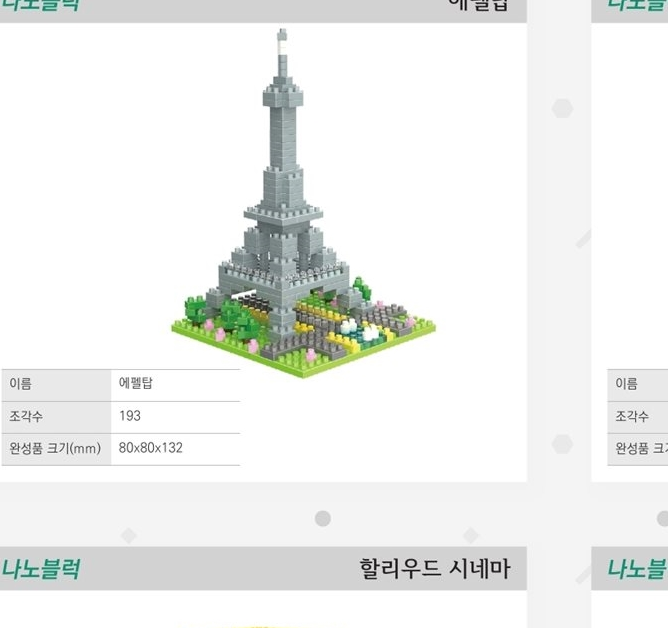668x628 pixels.
Task: Click the piece count value '193'
Action: [130, 415]
